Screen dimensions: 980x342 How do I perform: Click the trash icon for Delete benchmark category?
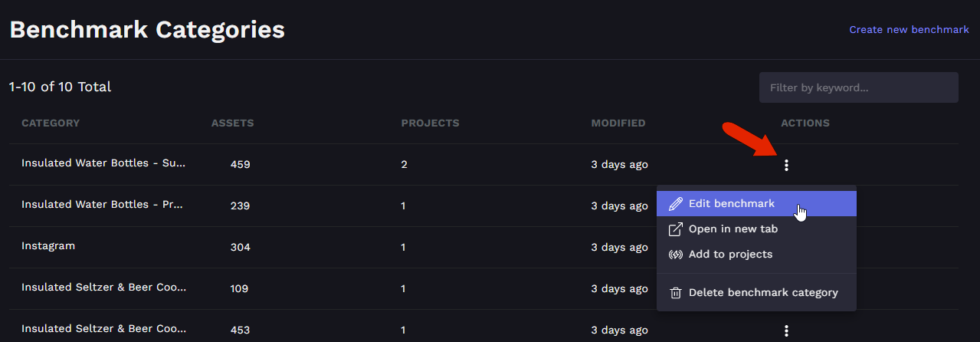point(676,293)
